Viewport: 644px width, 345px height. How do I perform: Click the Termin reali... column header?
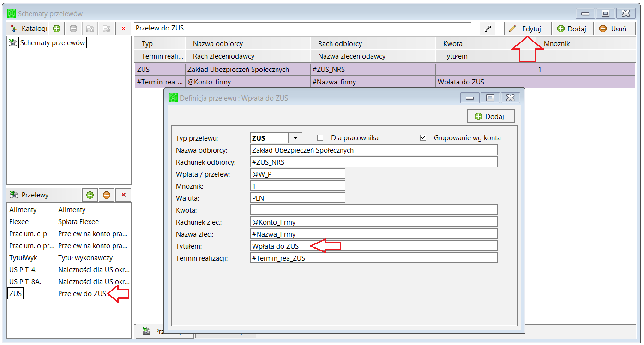[x=160, y=56]
